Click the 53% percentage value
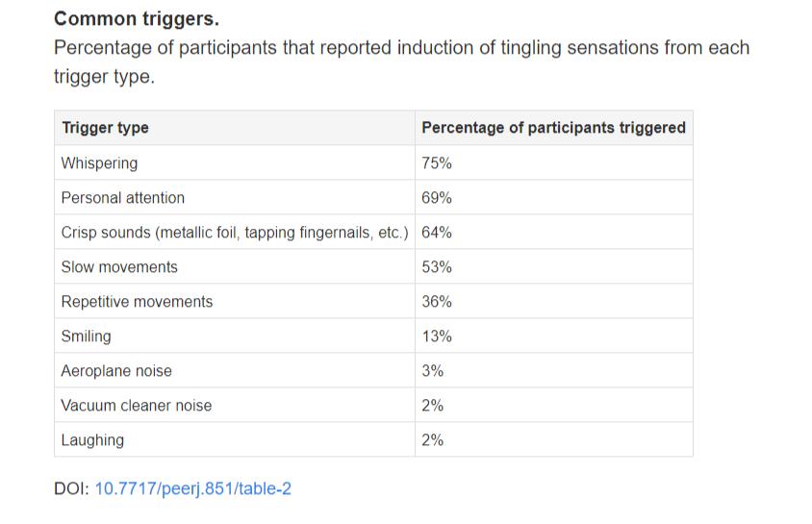This screenshot has height=524, width=812. pyautogui.click(x=437, y=267)
